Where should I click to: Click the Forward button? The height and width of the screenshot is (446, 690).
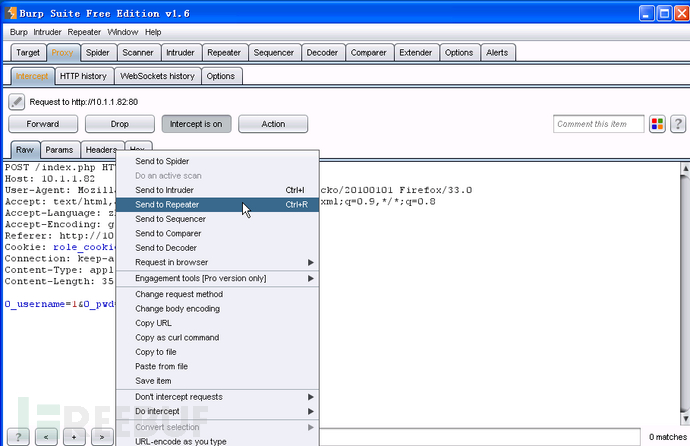[x=43, y=124]
